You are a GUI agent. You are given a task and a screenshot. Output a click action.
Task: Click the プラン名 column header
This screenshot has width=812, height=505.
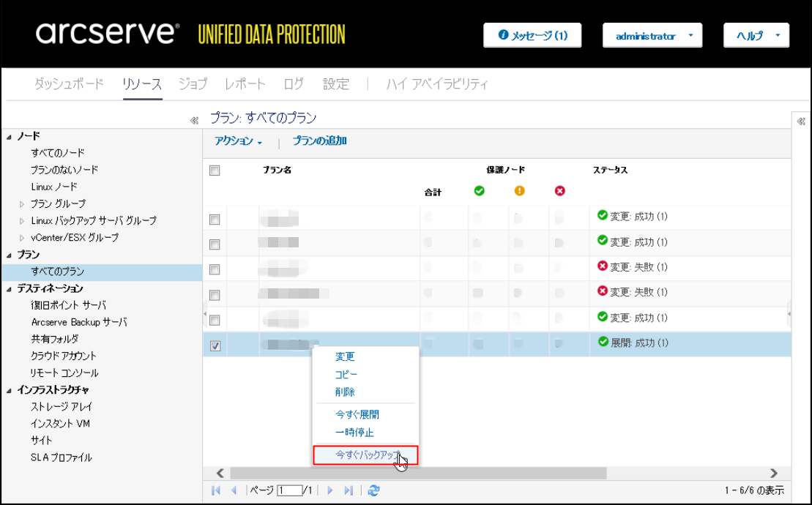coord(277,170)
